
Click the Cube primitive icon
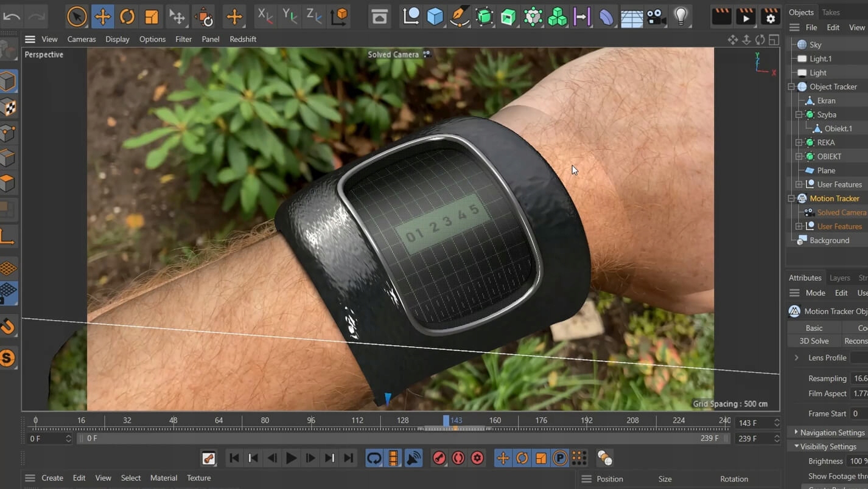pos(435,16)
